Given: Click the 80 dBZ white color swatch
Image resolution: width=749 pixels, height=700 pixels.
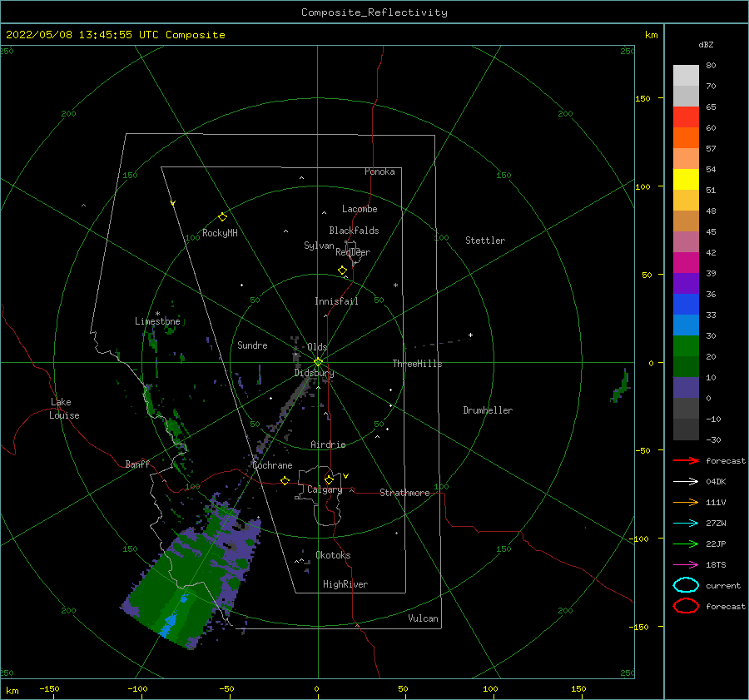Looking at the screenshot, I should pos(686,75).
